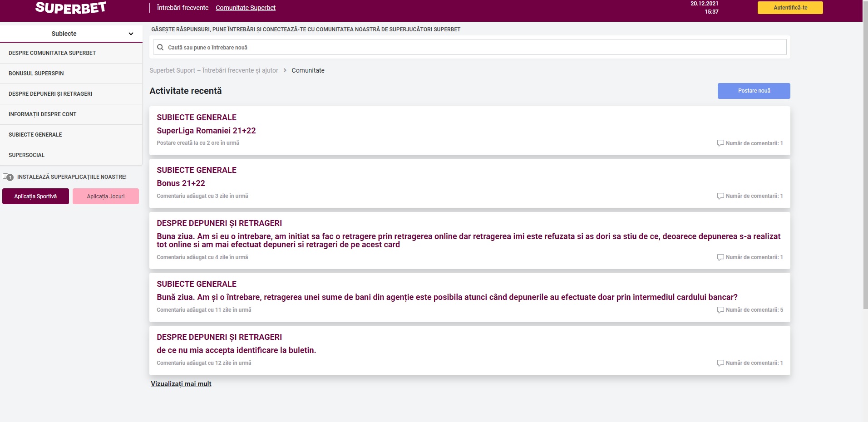
Task: Click the search magnifier icon
Action: pyautogui.click(x=160, y=47)
